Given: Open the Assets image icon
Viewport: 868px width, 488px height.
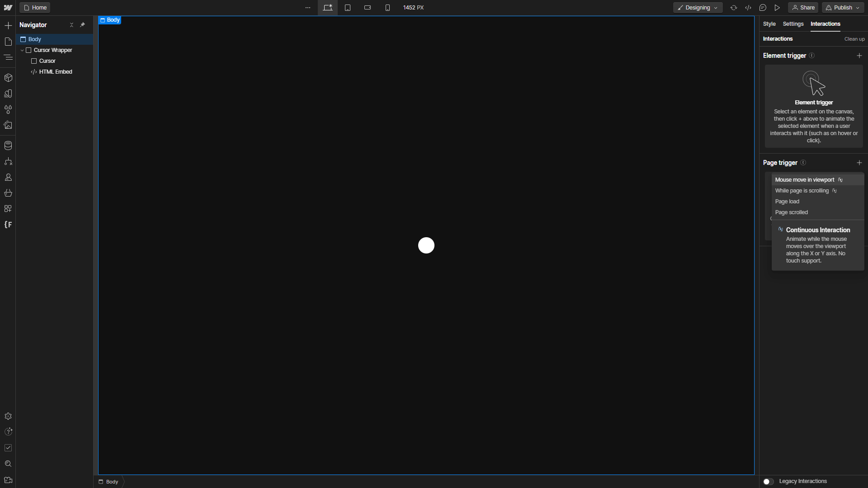Looking at the screenshot, I should click(8, 125).
